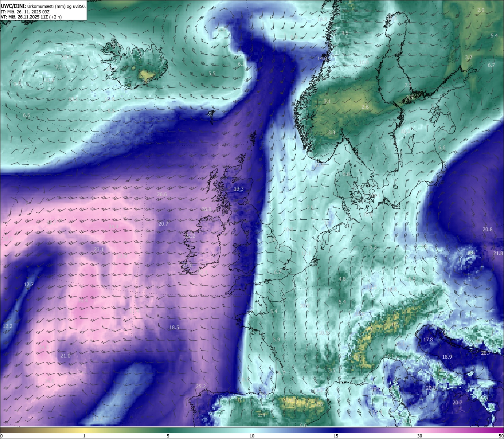The image size is (504, 439).
Task: Click the 21.8 value on the map
Action: [498, 253]
